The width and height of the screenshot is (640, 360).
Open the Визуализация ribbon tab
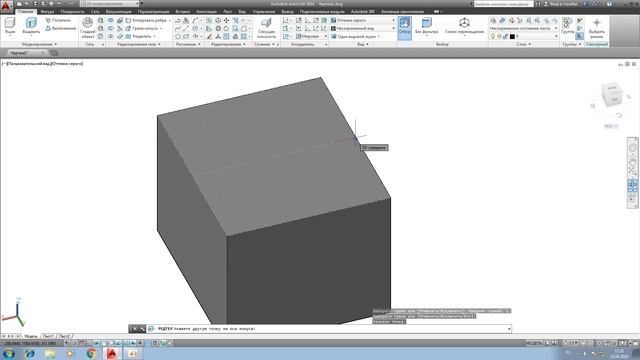click(x=118, y=11)
